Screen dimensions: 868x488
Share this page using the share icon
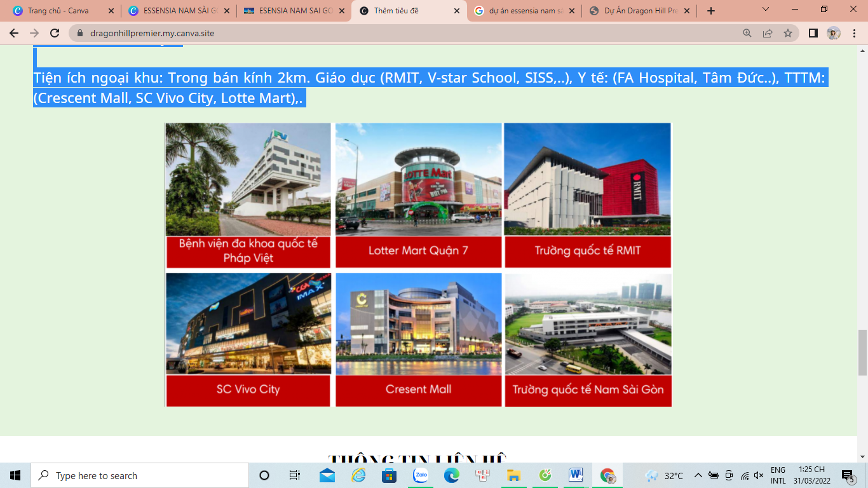pos(768,33)
